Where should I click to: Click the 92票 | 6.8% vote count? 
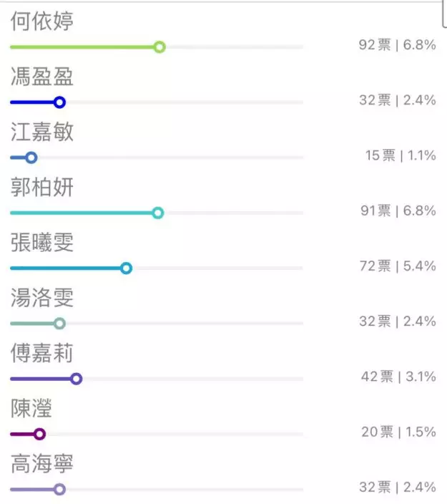point(397,45)
